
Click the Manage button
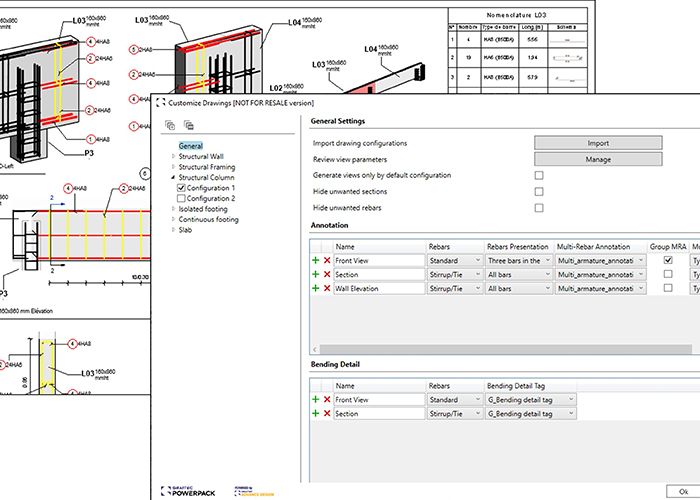click(598, 159)
